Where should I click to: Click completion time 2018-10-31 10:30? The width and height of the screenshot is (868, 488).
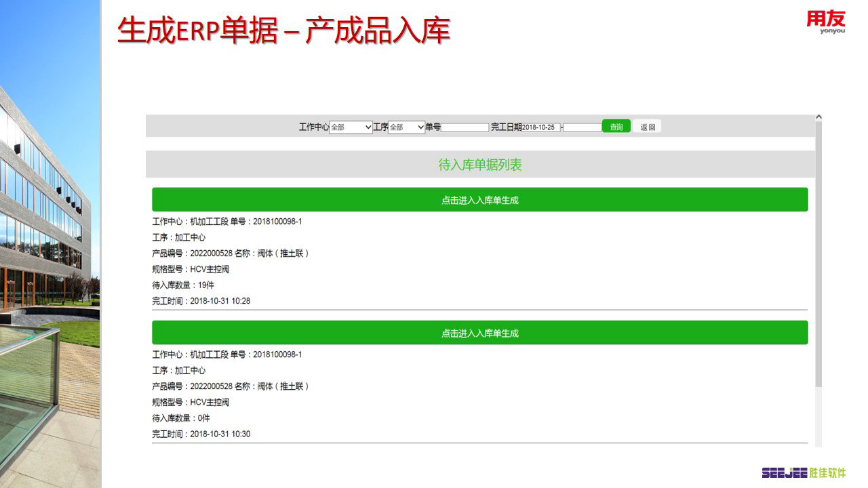(201, 434)
